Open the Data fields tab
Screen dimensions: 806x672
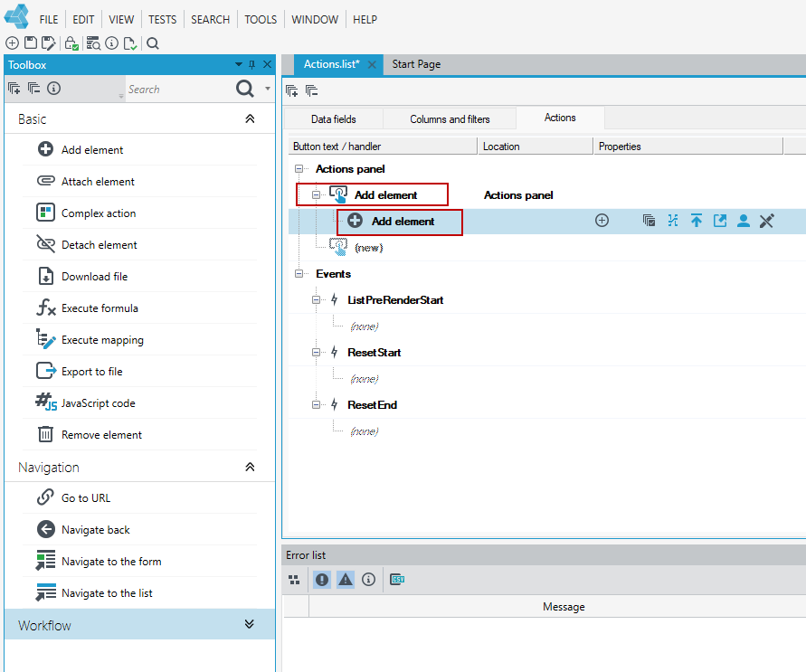pyautogui.click(x=334, y=119)
